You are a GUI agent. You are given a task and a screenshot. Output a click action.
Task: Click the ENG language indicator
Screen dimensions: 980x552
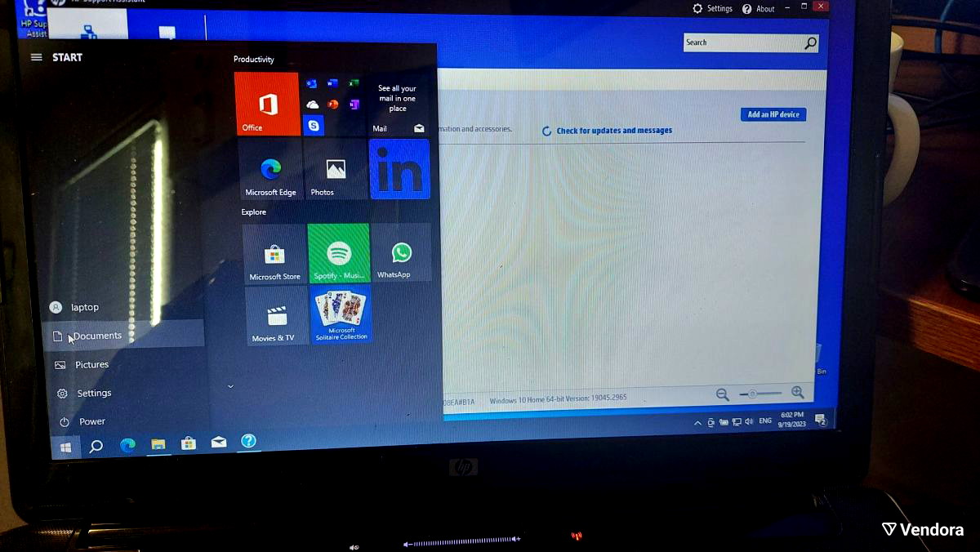pyautogui.click(x=765, y=421)
